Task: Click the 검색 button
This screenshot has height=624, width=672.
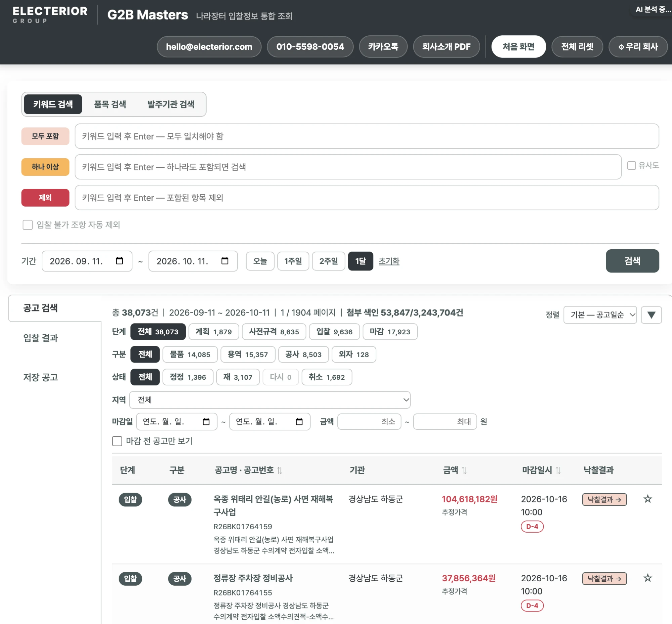Action: pyautogui.click(x=632, y=261)
